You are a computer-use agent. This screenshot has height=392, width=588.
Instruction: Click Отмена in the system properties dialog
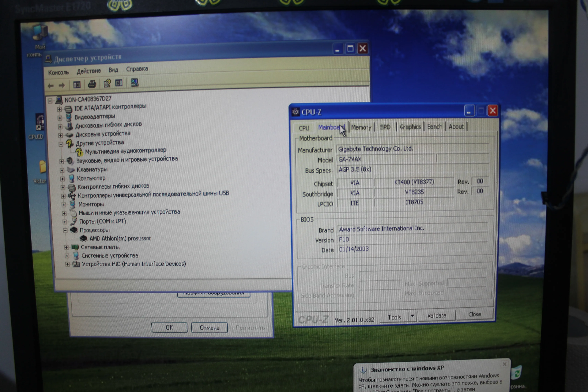tap(209, 328)
